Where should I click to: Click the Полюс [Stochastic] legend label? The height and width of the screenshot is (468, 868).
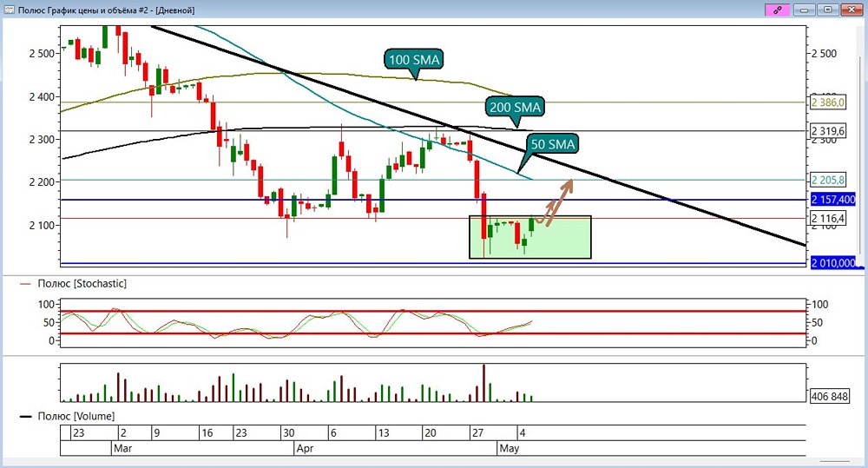point(82,284)
